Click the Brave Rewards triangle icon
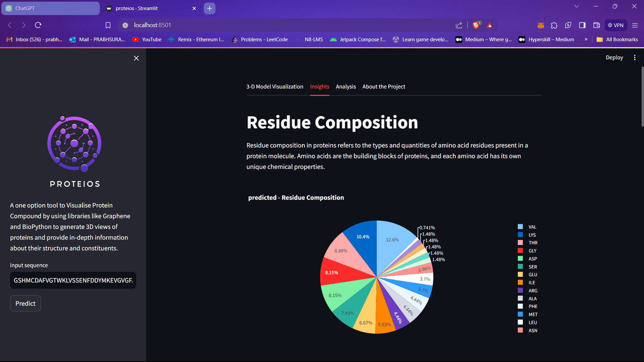Viewport: 644px width, 362px height. (x=490, y=25)
